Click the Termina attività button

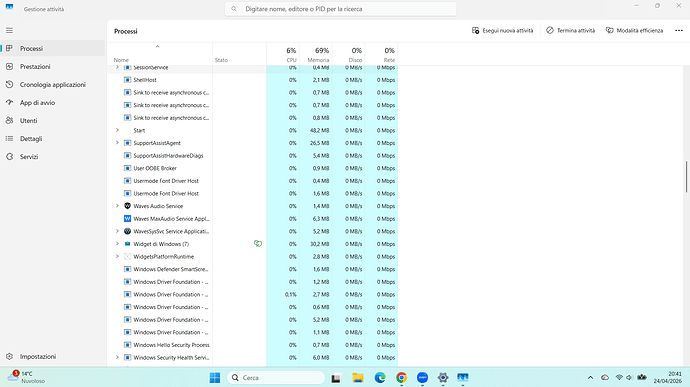coord(571,30)
